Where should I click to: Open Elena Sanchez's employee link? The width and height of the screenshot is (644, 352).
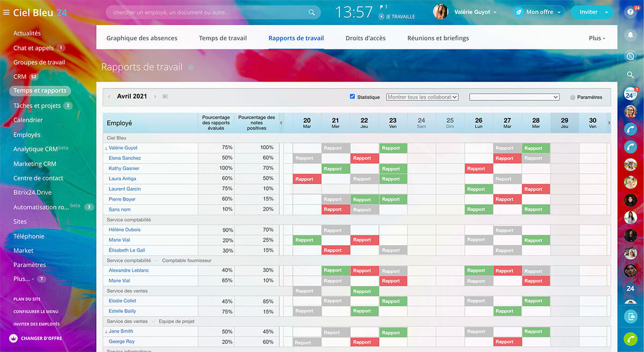coord(125,158)
